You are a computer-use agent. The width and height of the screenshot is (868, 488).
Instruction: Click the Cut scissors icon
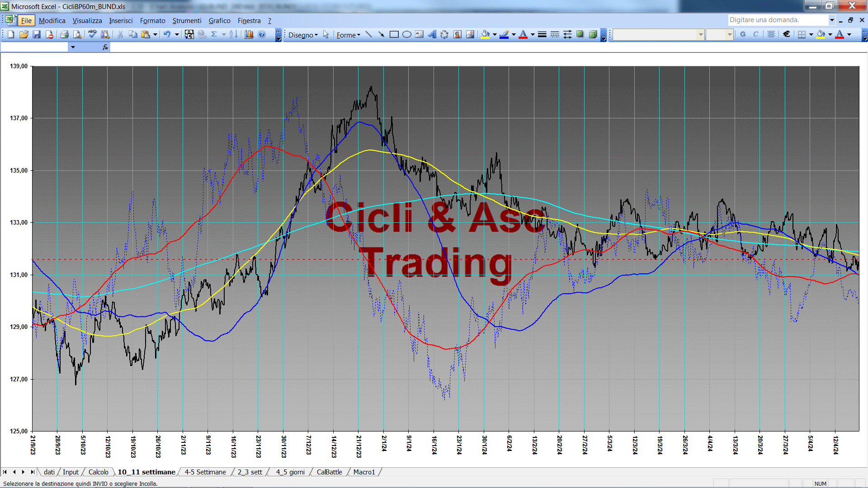[120, 34]
